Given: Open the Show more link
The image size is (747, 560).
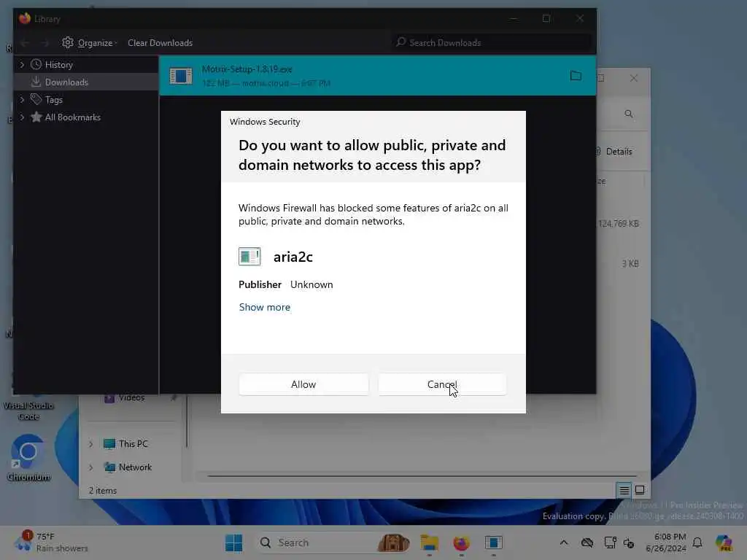Looking at the screenshot, I should [264, 307].
